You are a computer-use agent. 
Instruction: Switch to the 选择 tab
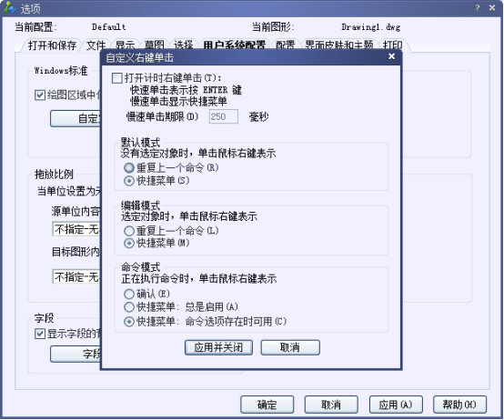183,45
